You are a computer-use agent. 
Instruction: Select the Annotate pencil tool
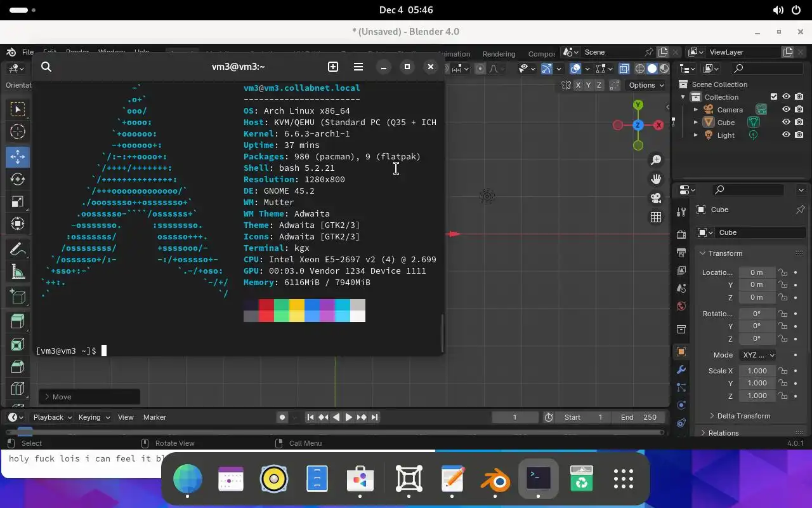[18, 249]
